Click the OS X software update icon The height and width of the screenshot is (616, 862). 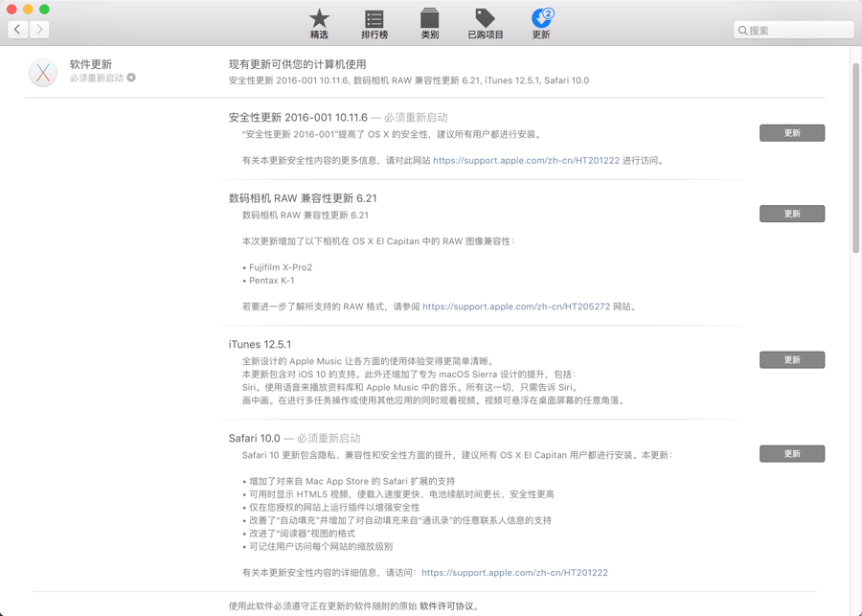(43, 72)
